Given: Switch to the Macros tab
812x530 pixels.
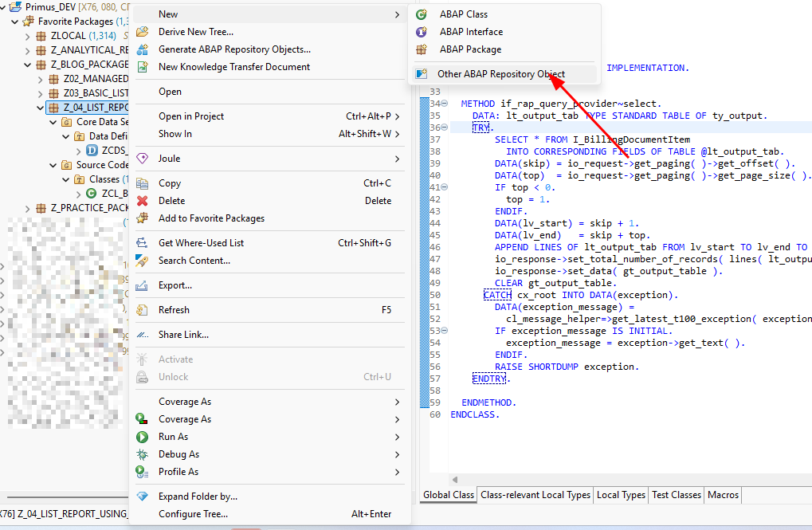Looking at the screenshot, I should pos(723,495).
